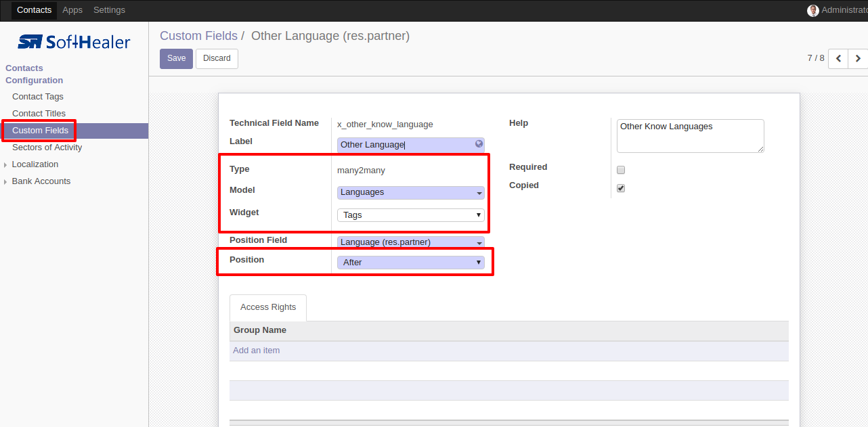Uncheck the Copied checkbox
The width and height of the screenshot is (868, 427).
pyautogui.click(x=621, y=188)
